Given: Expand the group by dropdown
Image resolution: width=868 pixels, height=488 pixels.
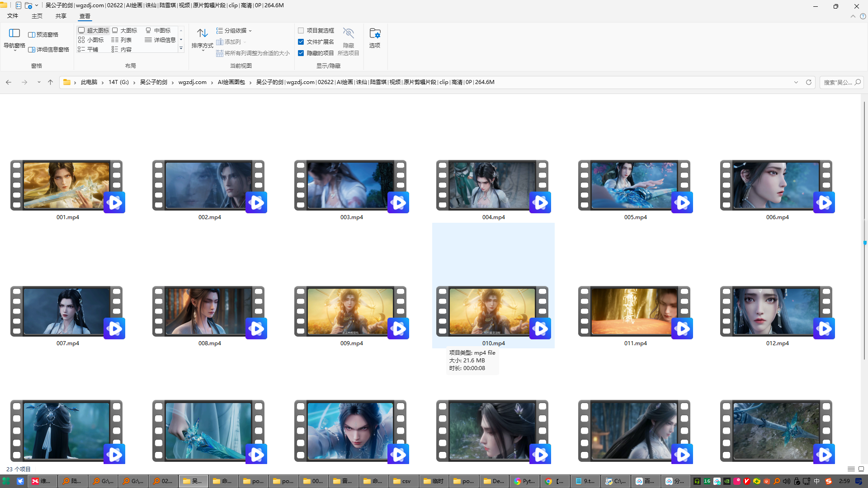Looking at the screenshot, I should pyautogui.click(x=234, y=30).
